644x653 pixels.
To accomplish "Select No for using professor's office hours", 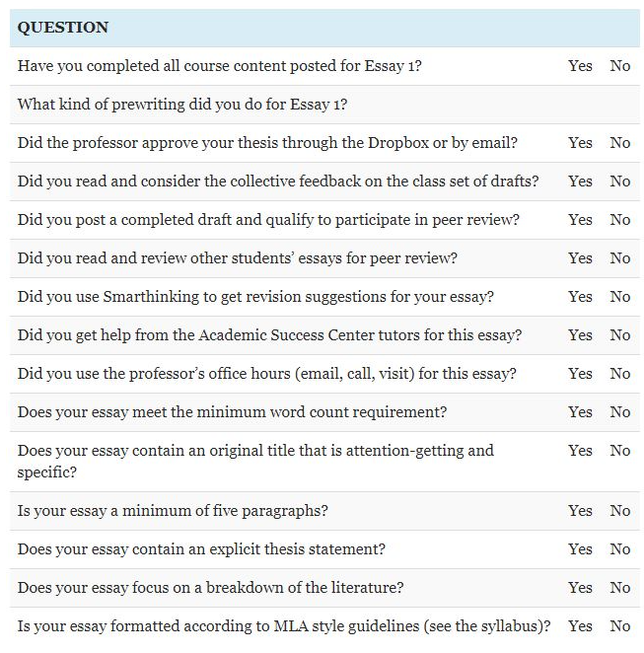I will pos(619,374).
